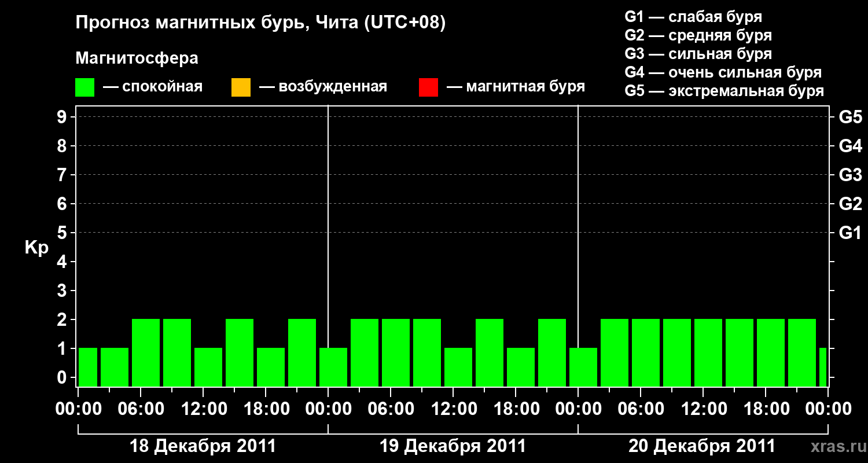Click the date label "19 Декабря 2011"
Viewport: 868px width, 463px height.
453,446
